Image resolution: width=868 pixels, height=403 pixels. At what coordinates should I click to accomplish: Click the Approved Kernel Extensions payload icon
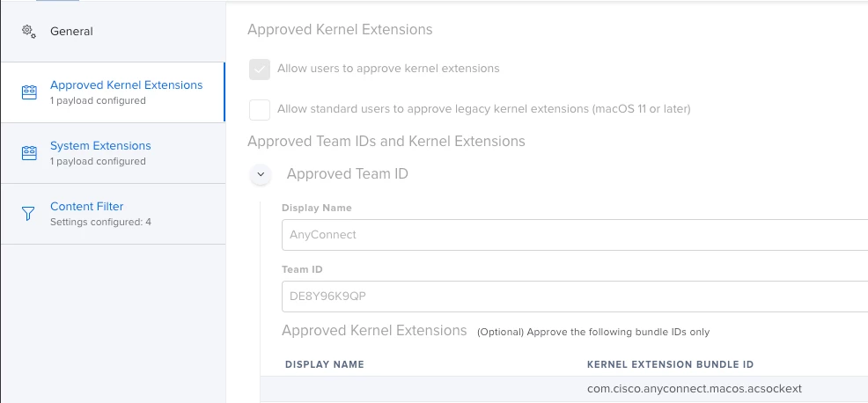pyautogui.click(x=29, y=92)
